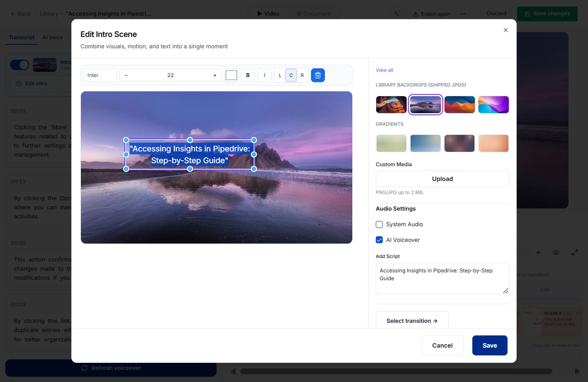Toggle italic formatting

[264, 75]
